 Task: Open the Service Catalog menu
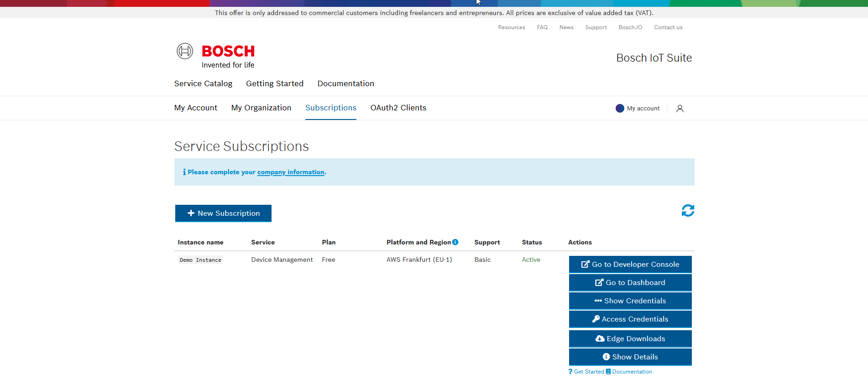click(203, 83)
